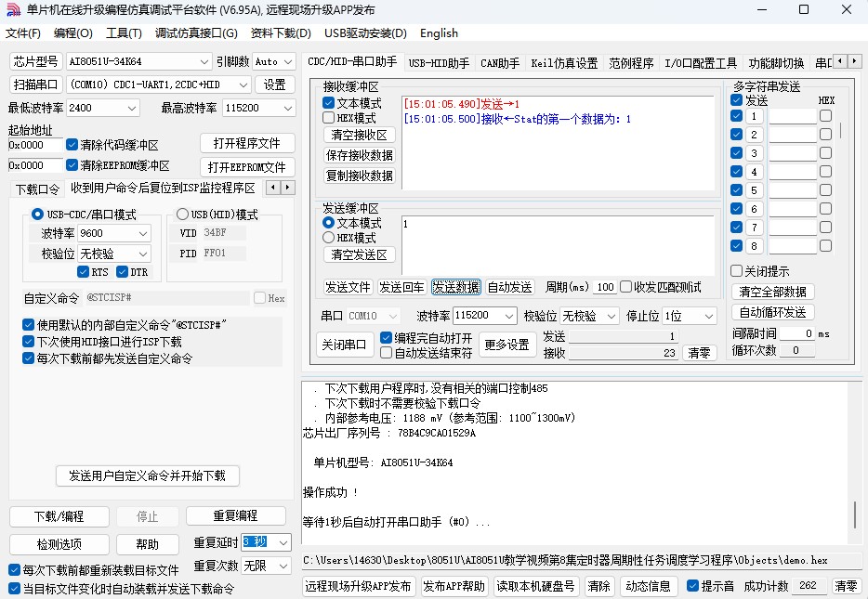This screenshot has height=599, width=868.
Task: Click the application logo icon in title bar
Action: tap(13, 10)
